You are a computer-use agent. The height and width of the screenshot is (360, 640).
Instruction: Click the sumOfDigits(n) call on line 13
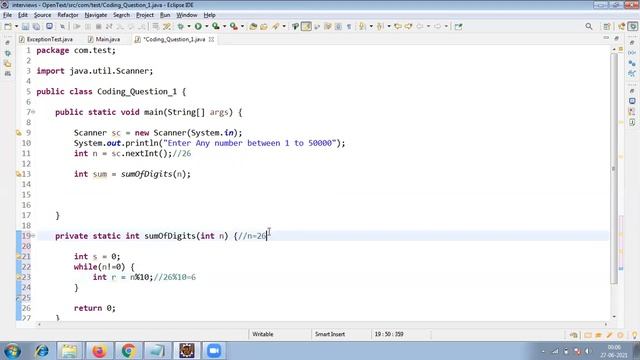156,174
